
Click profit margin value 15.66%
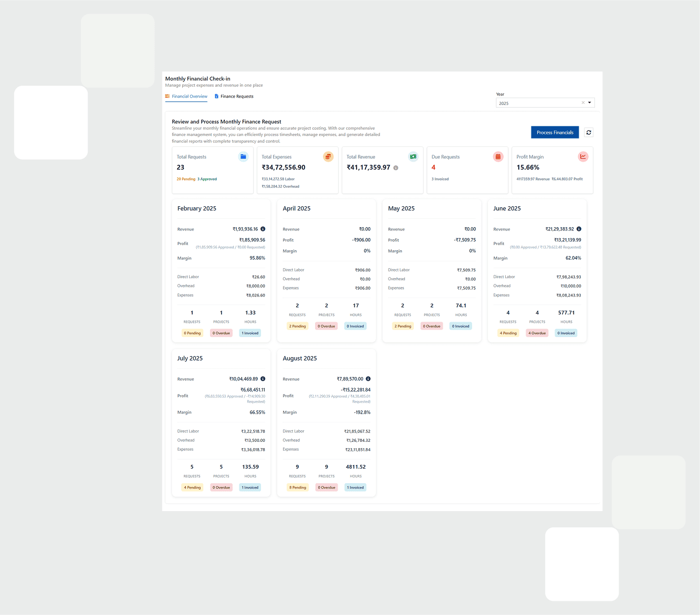pos(528,167)
